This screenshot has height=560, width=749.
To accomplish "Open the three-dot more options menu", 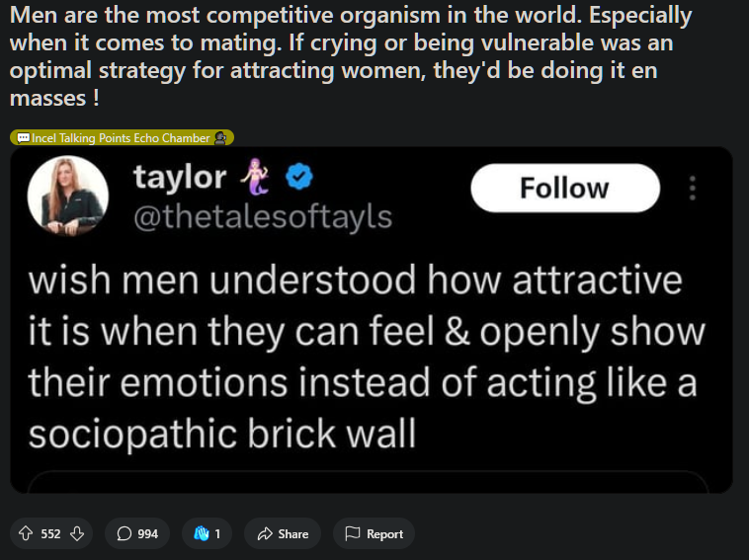I will (692, 188).
